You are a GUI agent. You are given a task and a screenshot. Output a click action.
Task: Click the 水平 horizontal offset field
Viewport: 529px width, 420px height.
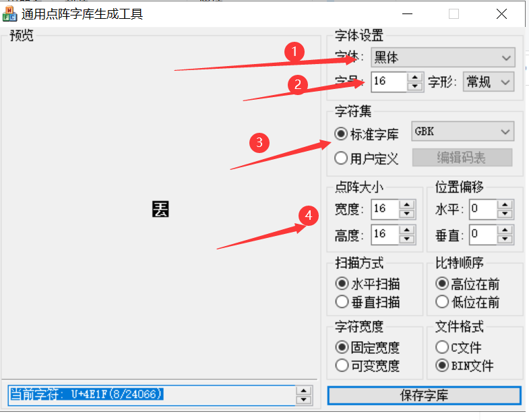[483, 209]
